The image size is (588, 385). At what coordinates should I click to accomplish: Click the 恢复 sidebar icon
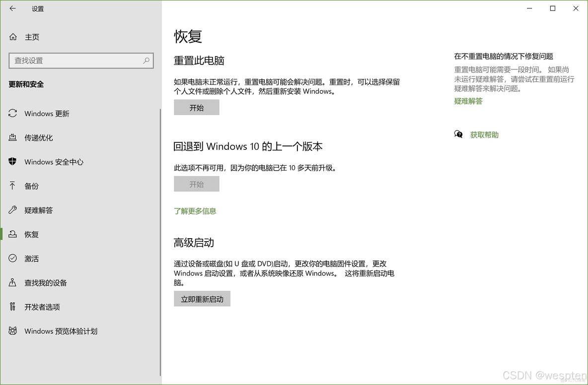click(13, 234)
